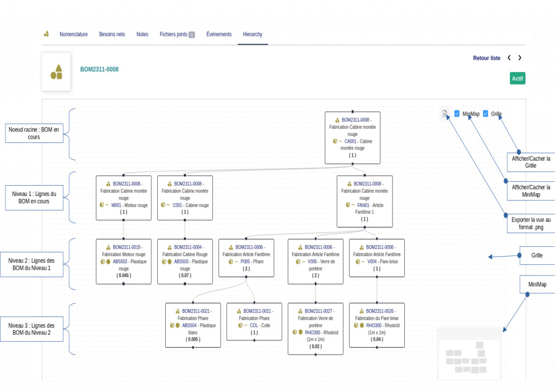Uncheck the MiniMap checkbox
This screenshot has height=392, width=555.
click(457, 114)
